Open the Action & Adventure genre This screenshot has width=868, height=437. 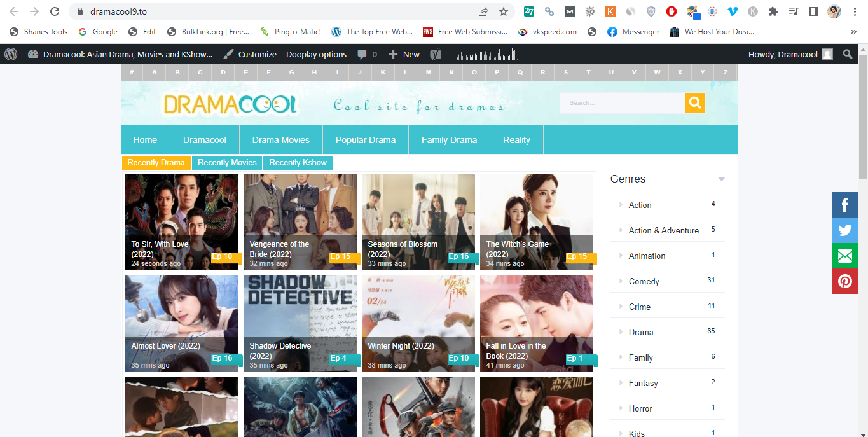(663, 230)
